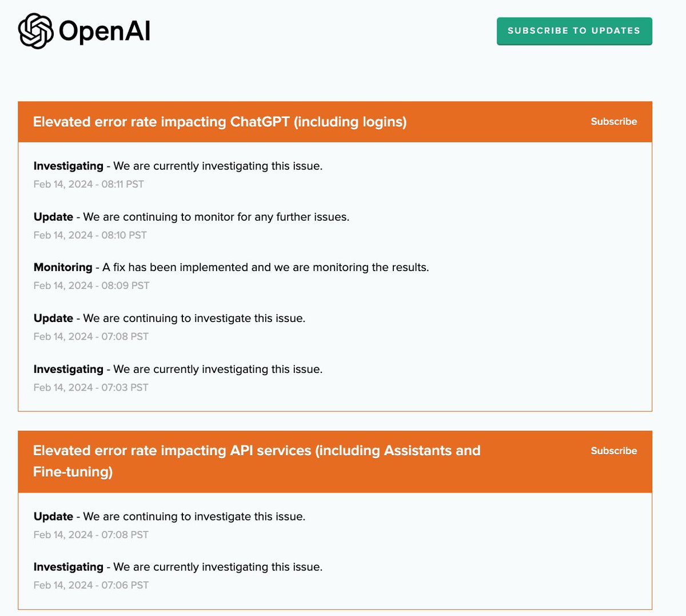Click the Subscribe to Updates button
The height and width of the screenshot is (616, 686).
(x=574, y=31)
